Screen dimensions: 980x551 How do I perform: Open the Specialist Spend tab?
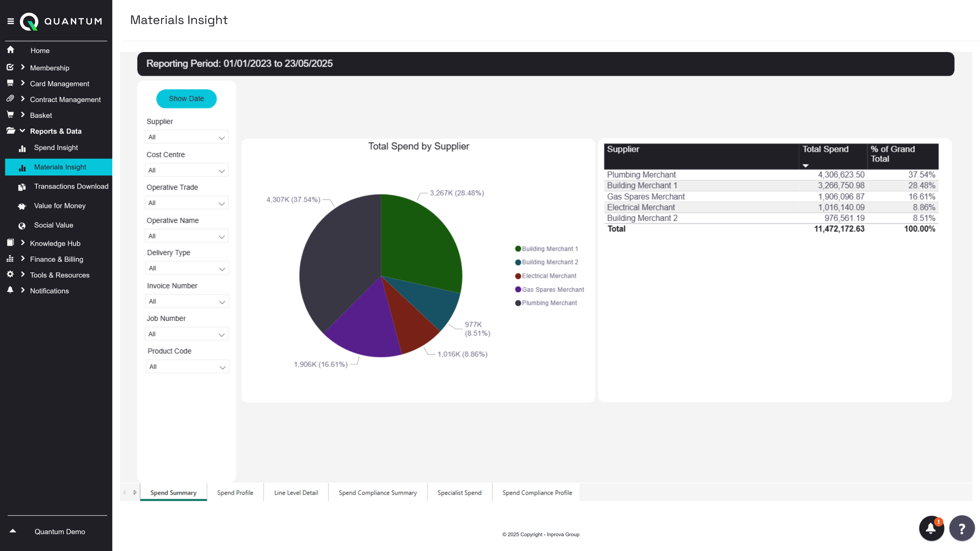[459, 493]
